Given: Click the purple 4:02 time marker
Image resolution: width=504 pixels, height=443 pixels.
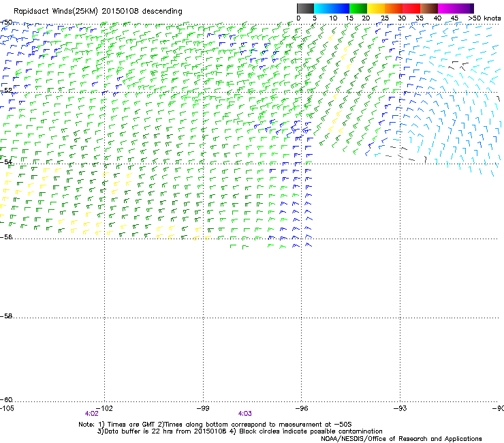Looking at the screenshot, I should coord(92,414).
